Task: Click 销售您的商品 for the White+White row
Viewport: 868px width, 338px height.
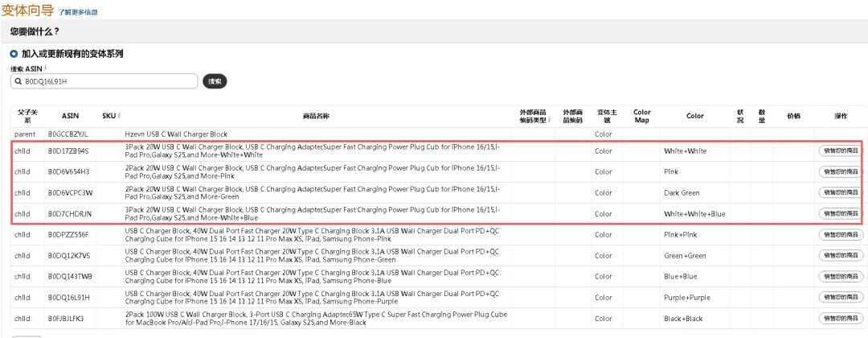Action: pyautogui.click(x=841, y=150)
